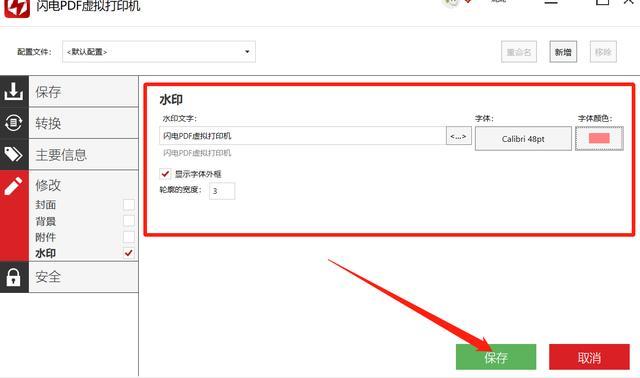The image size is (640, 378).
Task: Click the 轮廓的宽度 value field
Action: pyautogui.click(x=222, y=191)
